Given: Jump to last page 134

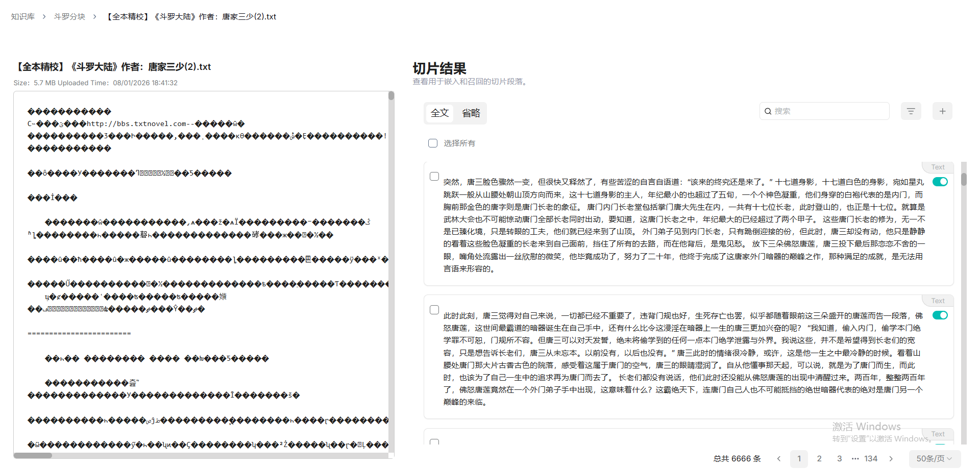Looking at the screenshot, I should click(x=871, y=459).
